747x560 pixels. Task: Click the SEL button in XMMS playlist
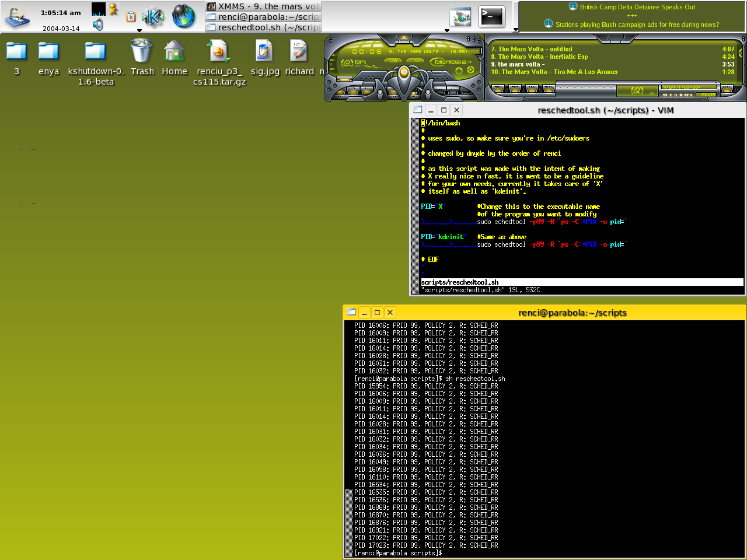point(532,87)
